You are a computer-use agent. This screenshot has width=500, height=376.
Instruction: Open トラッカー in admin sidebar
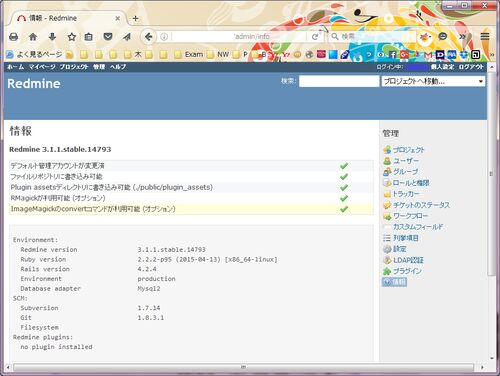coord(406,194)
